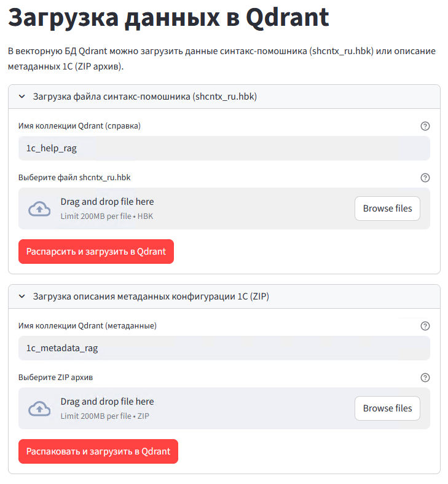This screenshot has height=484, width=448.
Task: Click 'Распаковать и загрузить в Qdrant' button
Action: (x=98, y=451)
